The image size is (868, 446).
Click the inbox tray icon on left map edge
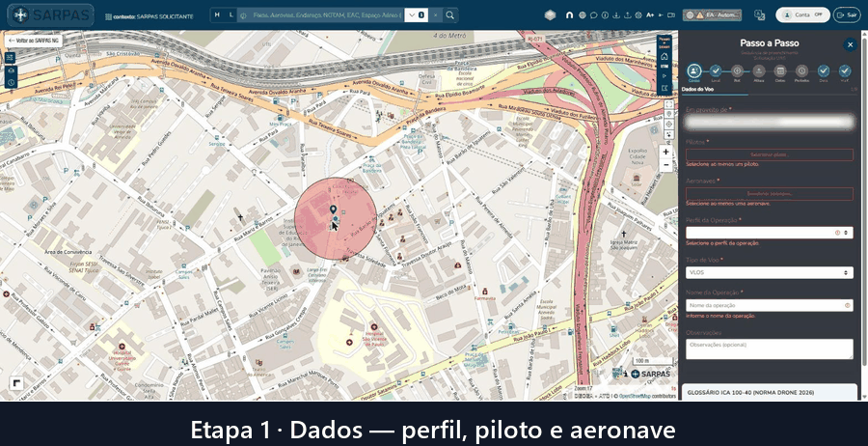10,70
